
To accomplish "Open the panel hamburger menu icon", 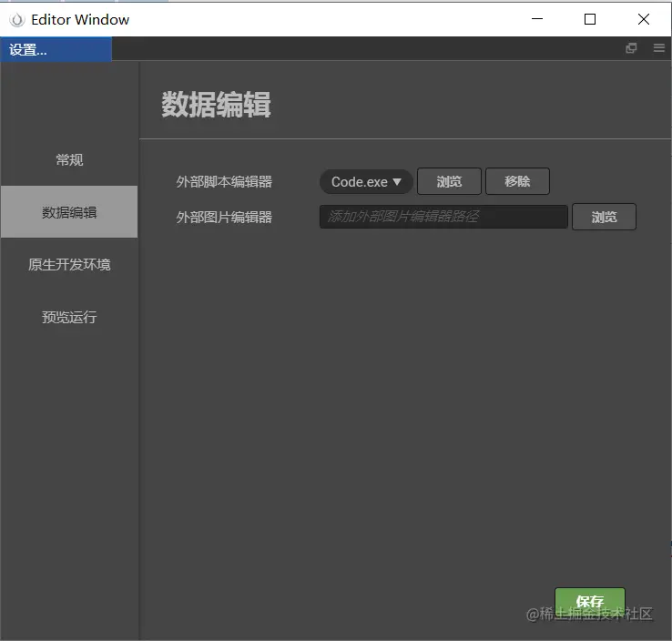I will coord(658,48).
